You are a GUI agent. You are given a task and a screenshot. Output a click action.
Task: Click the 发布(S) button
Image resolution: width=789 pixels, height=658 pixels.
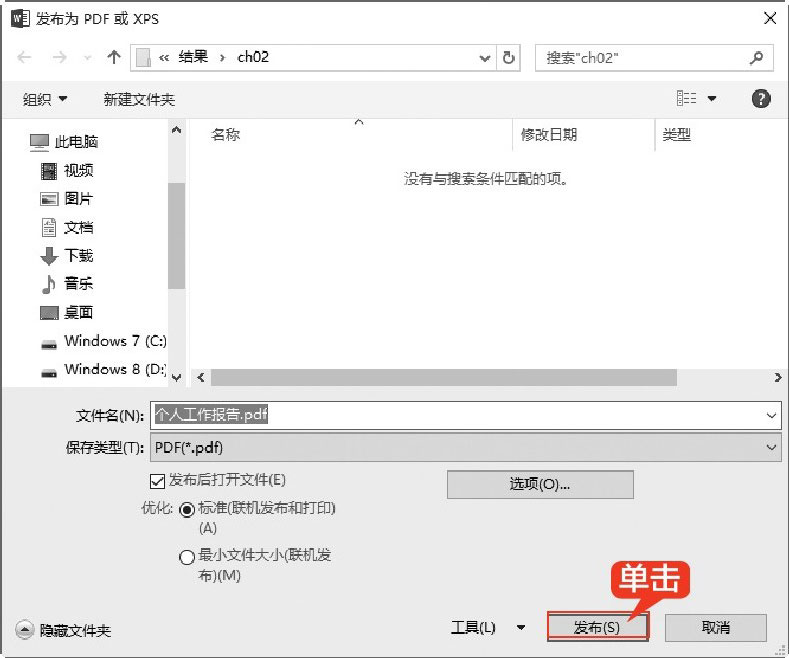point(597,627)
